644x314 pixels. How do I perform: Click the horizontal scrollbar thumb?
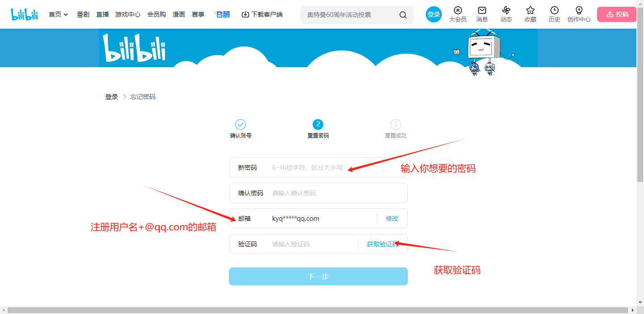318,310
